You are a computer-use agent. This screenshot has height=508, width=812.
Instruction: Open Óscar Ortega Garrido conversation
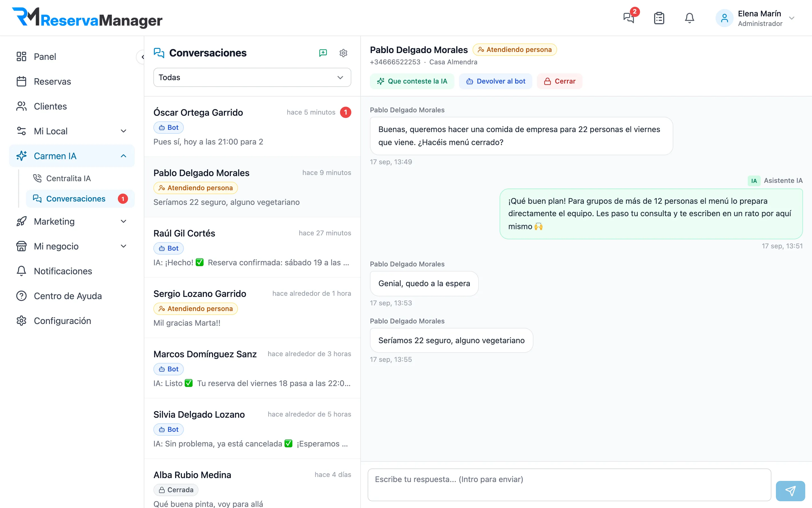252,126
